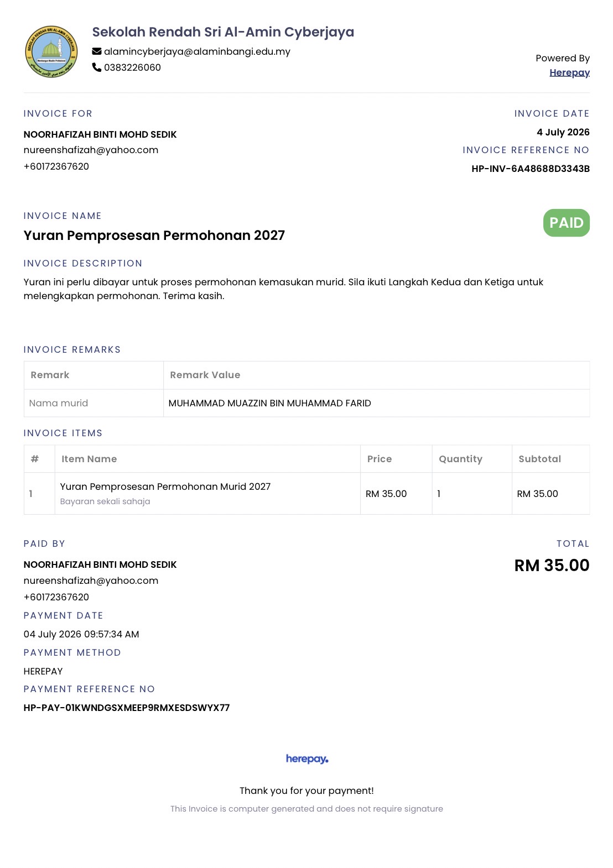Click the total amount RM 35.00

552,565
